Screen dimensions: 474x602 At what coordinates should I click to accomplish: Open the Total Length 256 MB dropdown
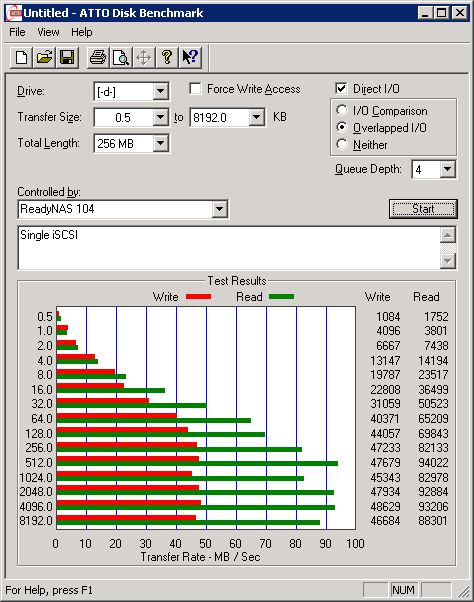tap(160, 144)
